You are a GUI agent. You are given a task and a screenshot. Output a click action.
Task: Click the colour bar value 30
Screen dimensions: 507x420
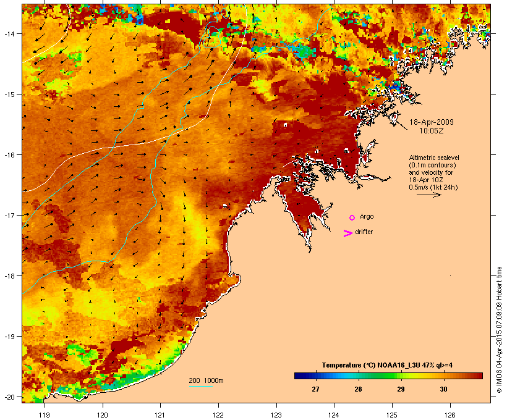(x=444, y=389)
